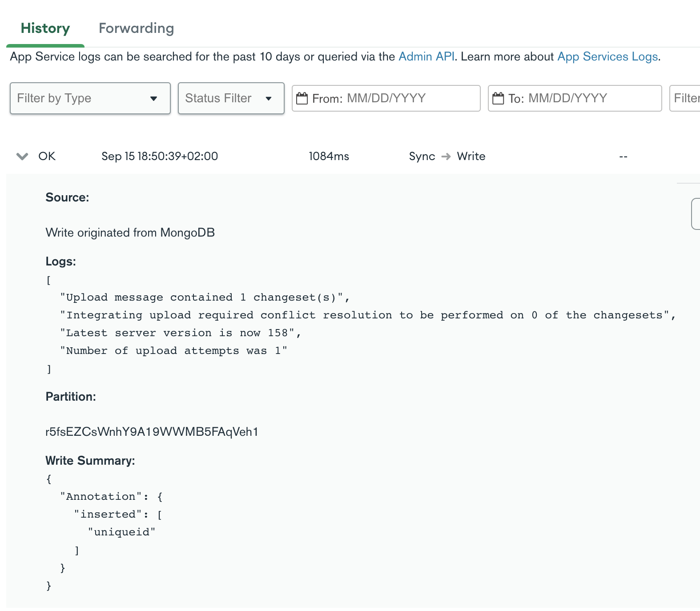Select the History tab
This screenshot has width=700, height=611.
(x=45, y=28)
